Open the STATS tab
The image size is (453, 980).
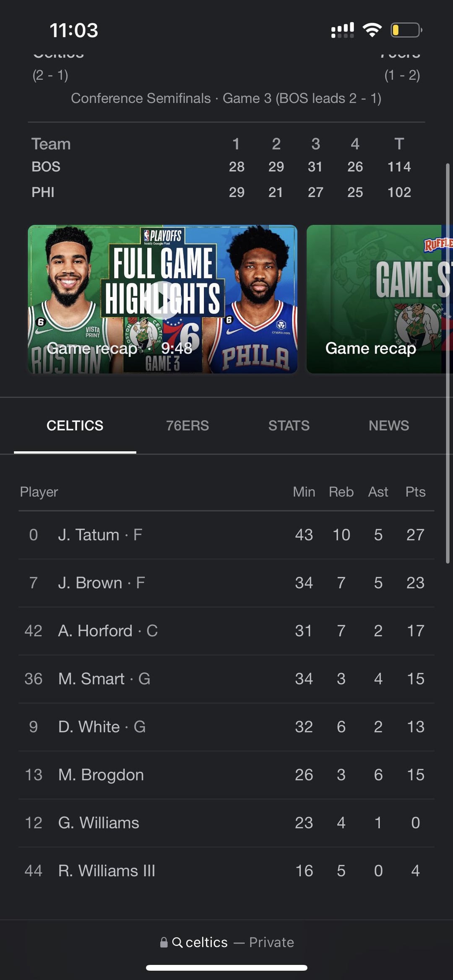(289, 426)
